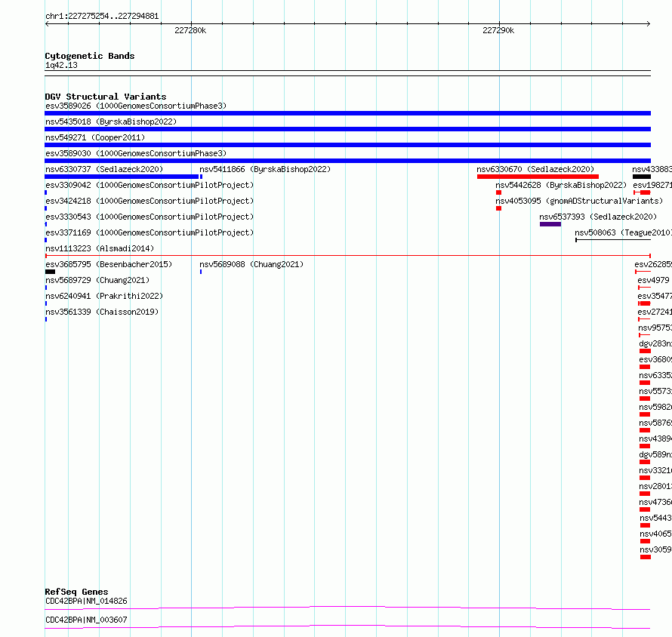Select the Cytogenetic Bands track title
Viewport: 672px width, 637px height.
pos(90,56)
